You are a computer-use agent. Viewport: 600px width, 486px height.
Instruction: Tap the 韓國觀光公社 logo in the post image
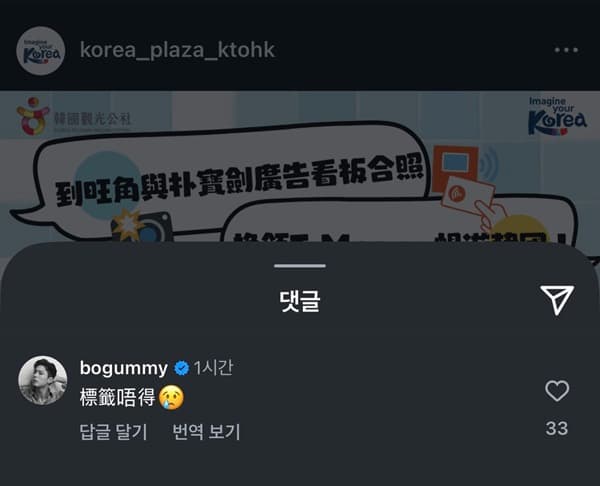tap(74, 117)
